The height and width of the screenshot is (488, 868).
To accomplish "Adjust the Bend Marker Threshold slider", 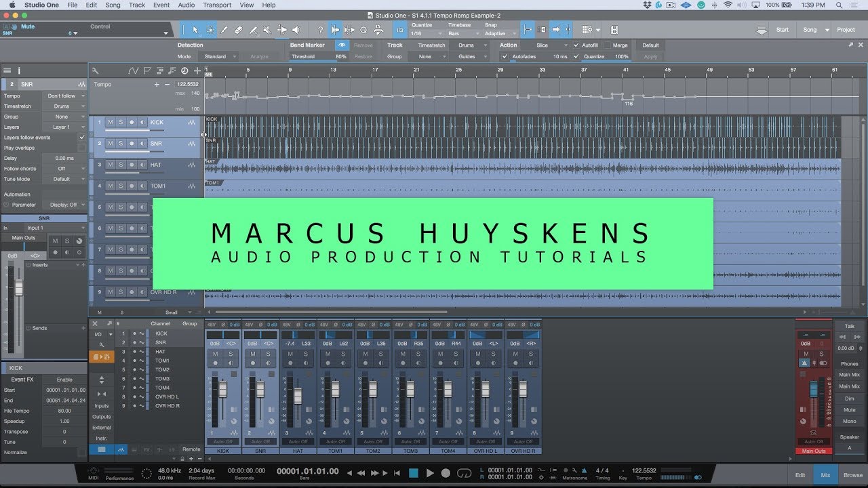I will coord(319,56).
